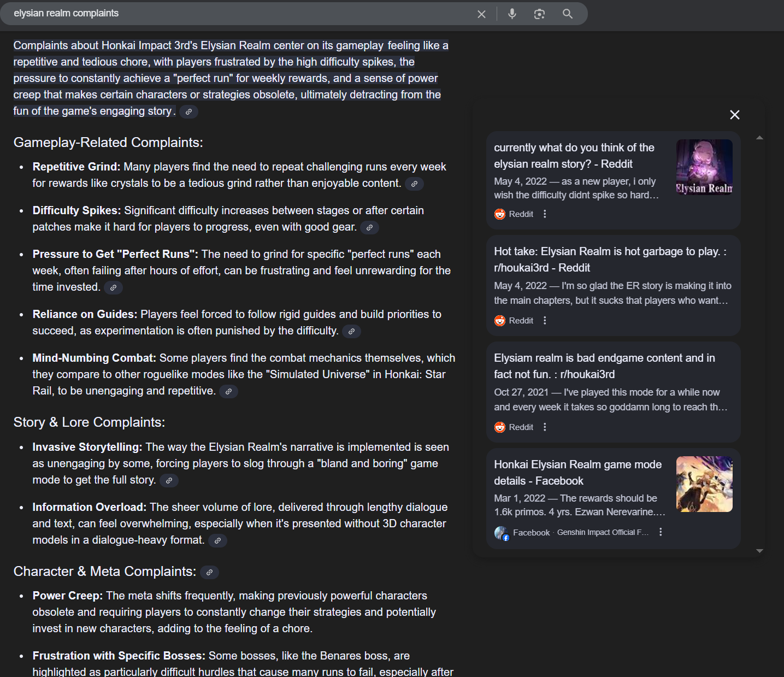
Task: Click 'Mar 1, 2022' result snippet
Action: tap(580, 505)
